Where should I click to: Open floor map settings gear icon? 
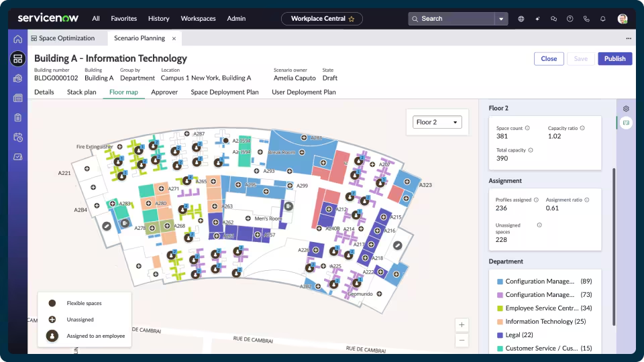click(626, 109)
